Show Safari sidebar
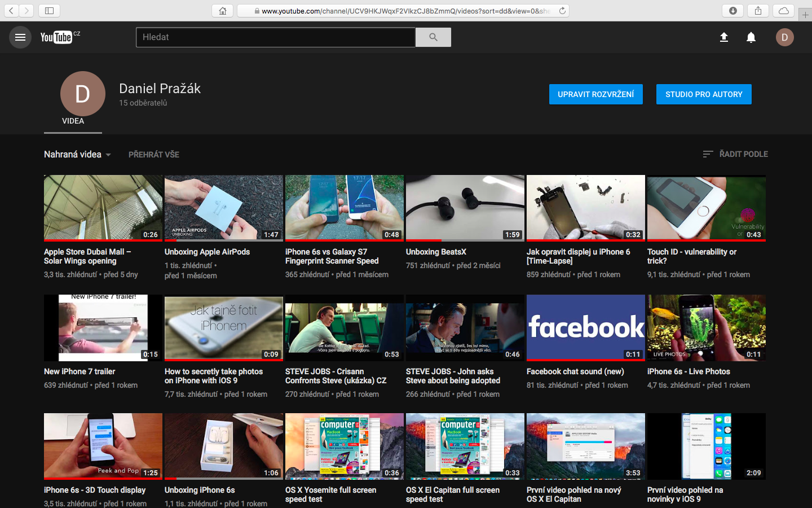This screenshot has width=812, height=508. (x=49, y=11)
